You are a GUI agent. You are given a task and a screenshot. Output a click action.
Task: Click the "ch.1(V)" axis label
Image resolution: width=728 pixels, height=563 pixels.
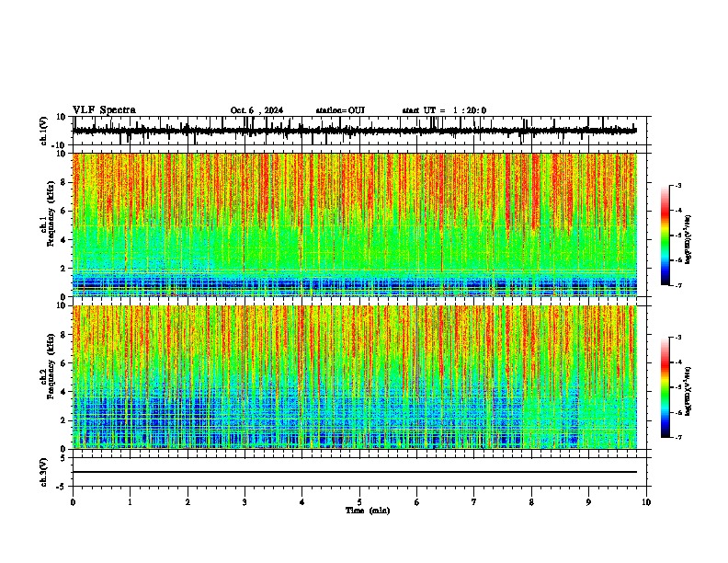pos(44,131)
